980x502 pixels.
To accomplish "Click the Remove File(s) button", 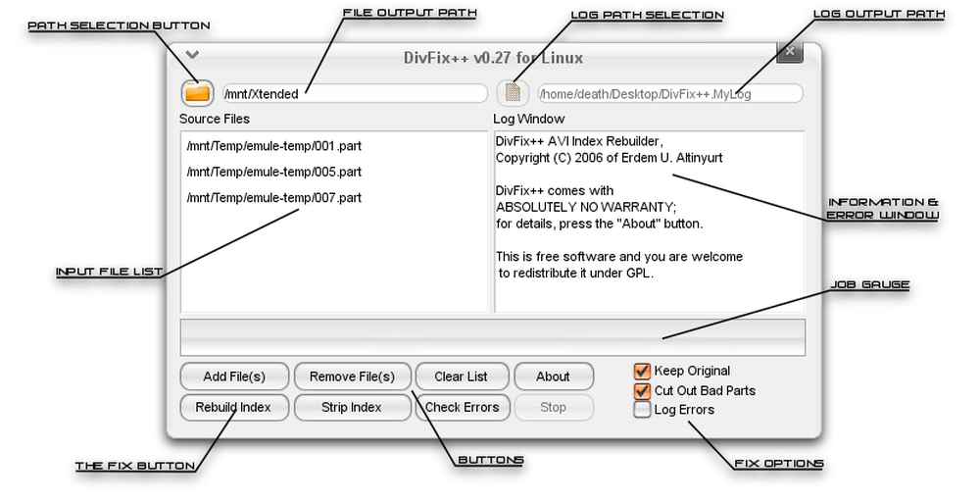I will coord(353,376).
